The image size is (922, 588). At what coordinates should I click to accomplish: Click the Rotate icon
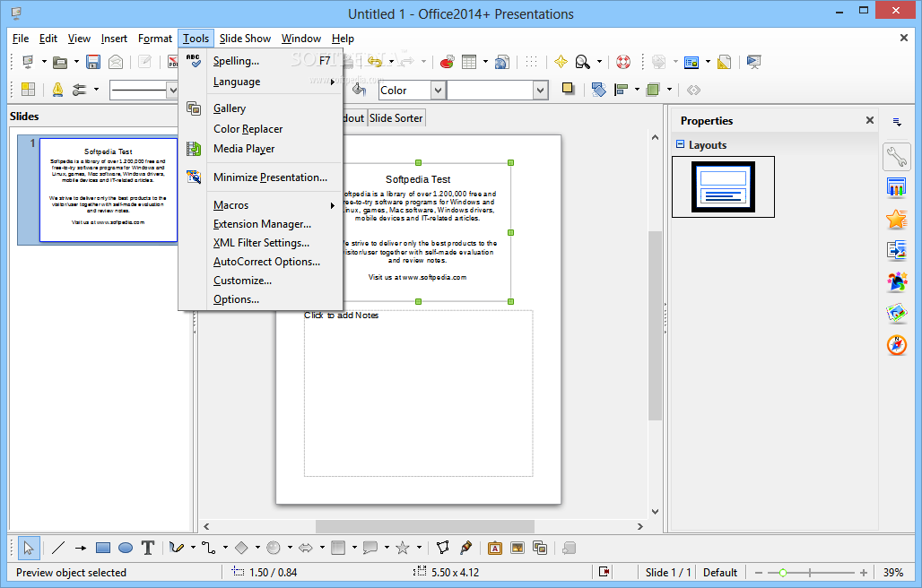598,90
